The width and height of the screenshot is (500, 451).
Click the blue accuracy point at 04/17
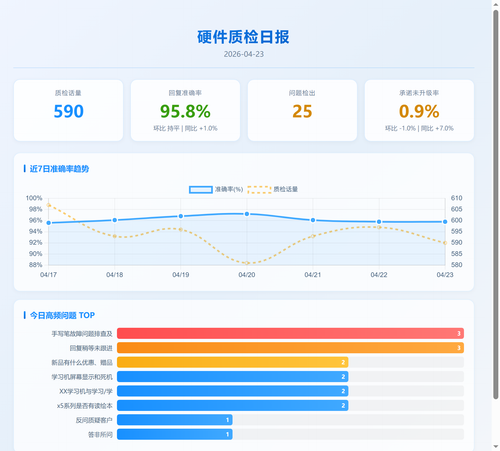(x=49, y=223)
